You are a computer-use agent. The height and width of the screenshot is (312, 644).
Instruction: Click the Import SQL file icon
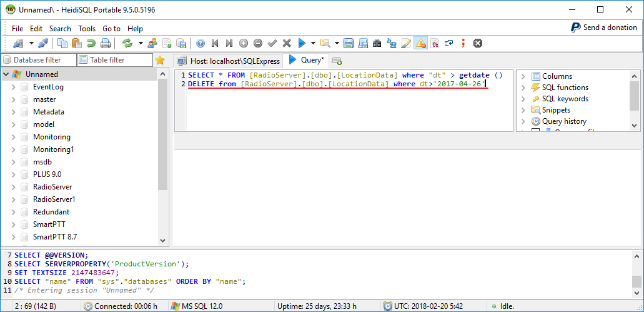pos(167,43)
